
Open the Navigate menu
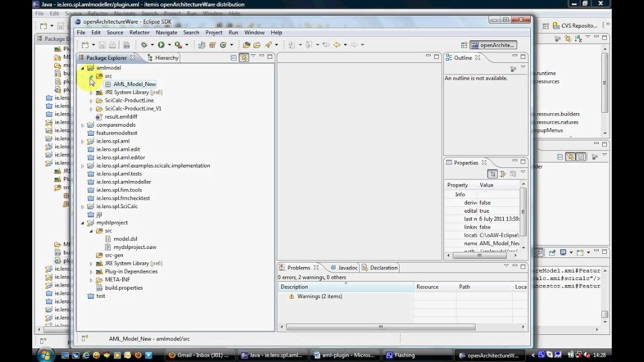[x=166, y=32]
